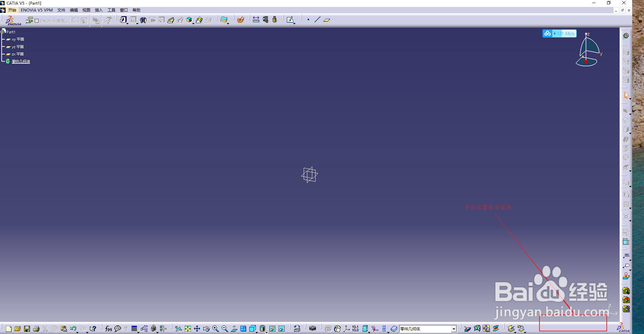Click the Multi-View icon

pos(243,329)
